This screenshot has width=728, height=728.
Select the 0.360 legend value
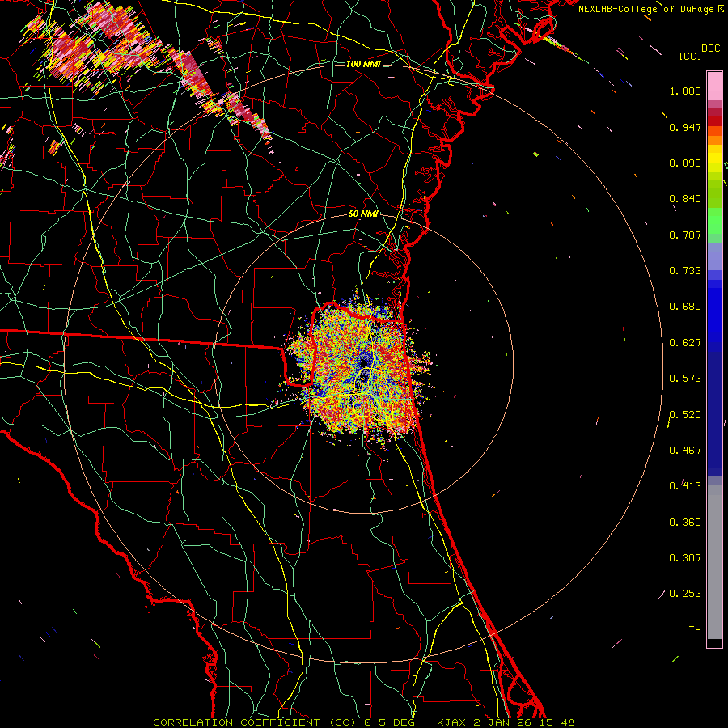pos(685,523)
